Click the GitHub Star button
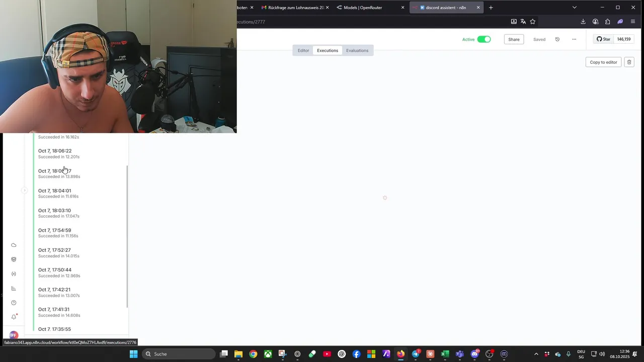Image resolution: width=644 pixels, height=362 pixels. [x=603, y=39]
